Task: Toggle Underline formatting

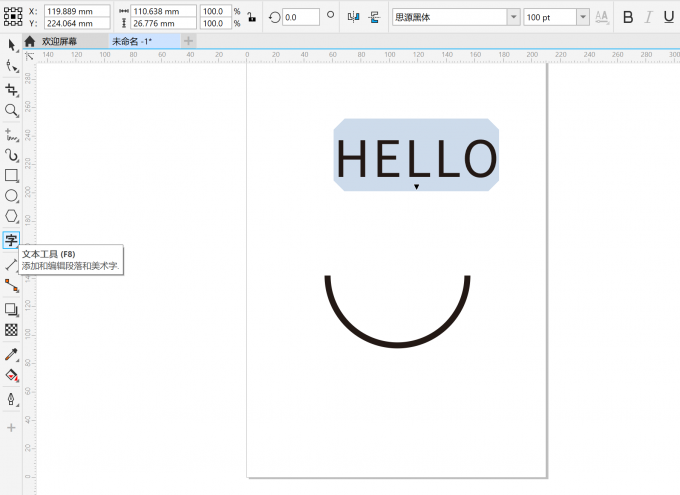Action: [x=669, y=17]
